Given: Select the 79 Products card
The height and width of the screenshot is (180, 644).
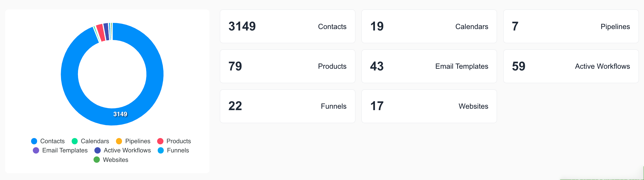Looking at the screenshot, I should [x=287, y=66].
